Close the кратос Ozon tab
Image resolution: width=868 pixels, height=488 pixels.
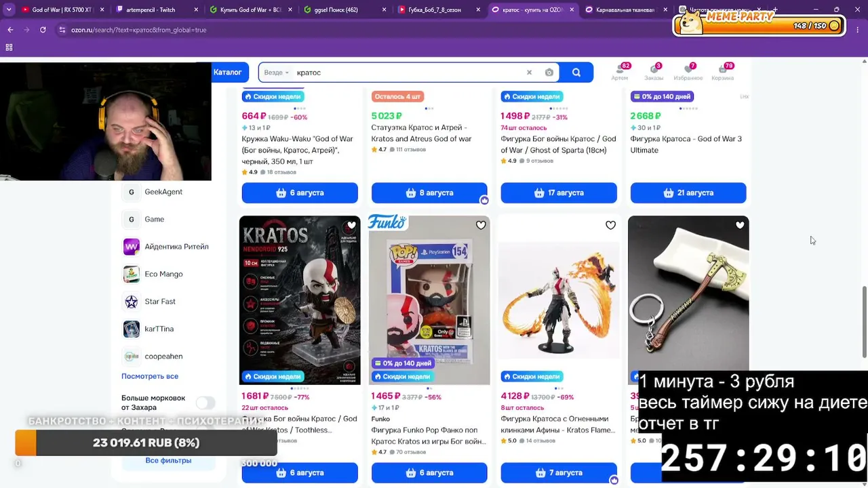(x=572, y=9)
